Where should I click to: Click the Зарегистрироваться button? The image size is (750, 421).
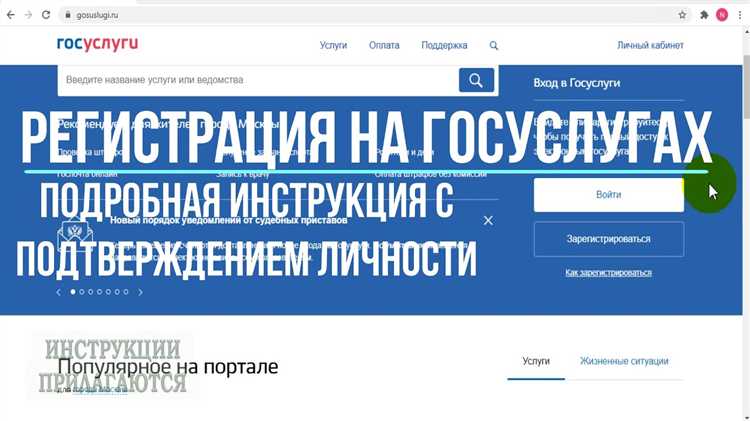tap(608, 239)
